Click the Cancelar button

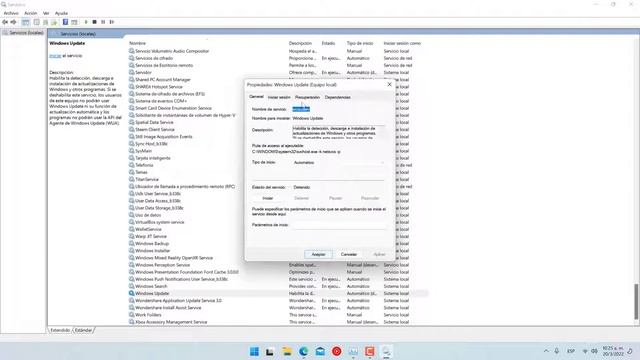pos(349,254)
